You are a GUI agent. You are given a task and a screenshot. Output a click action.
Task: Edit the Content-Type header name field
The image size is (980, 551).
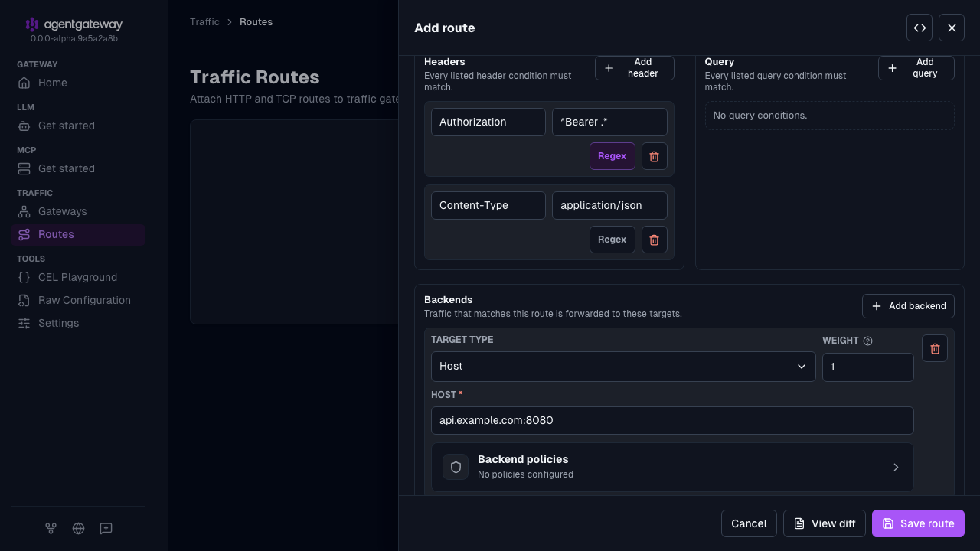coord(488,205)
